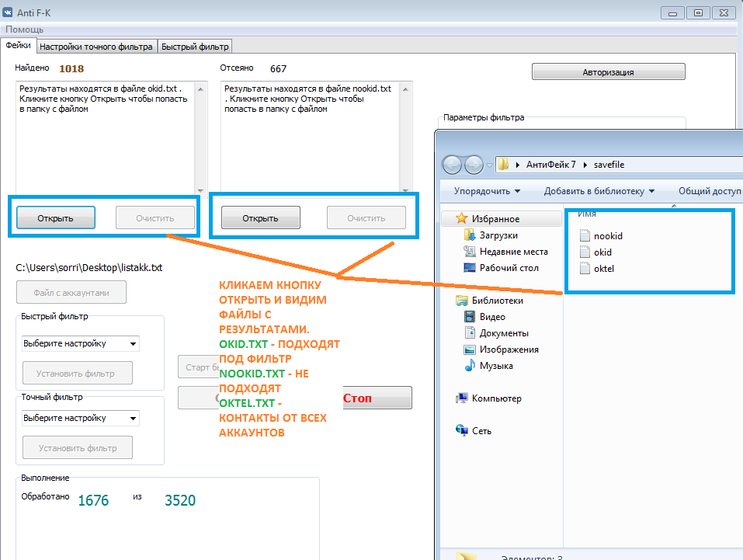
Task: Select Сеть in the navigation pane
Action: coord(481,430)
